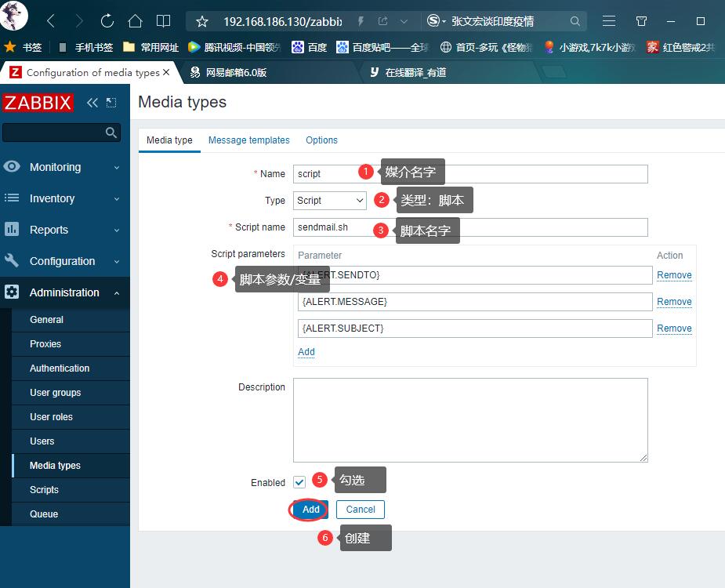Click the lightning speed-mode icon in address bar
The image size is (725, 588).
tap(361, 21)
